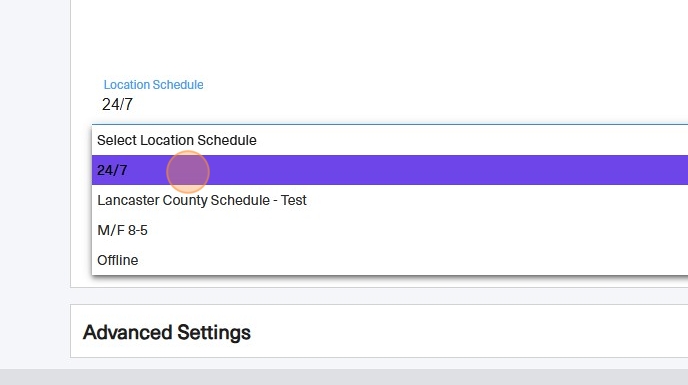Set the location schedule to Offline
This screenshot has width=688, height=385.
tap(390, 260)
